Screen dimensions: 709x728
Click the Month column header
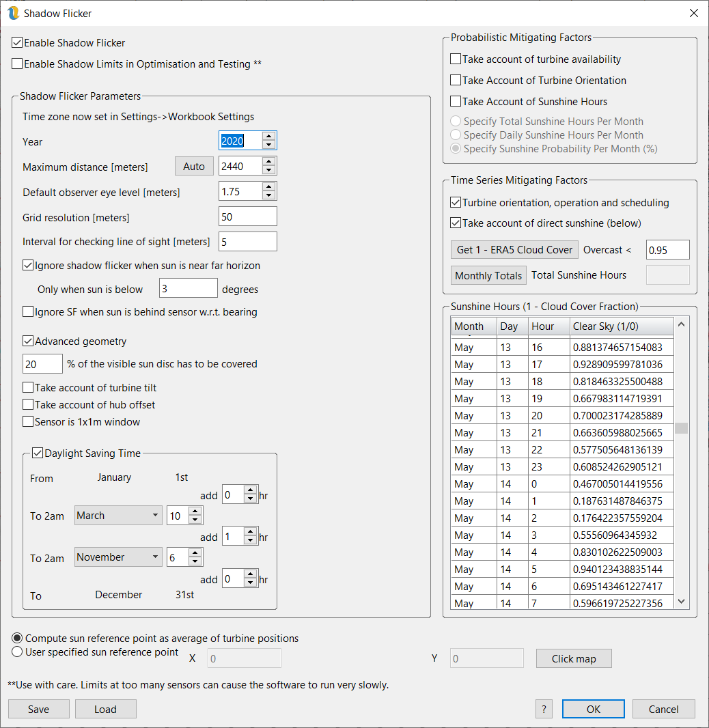click(x=473, y=326)
